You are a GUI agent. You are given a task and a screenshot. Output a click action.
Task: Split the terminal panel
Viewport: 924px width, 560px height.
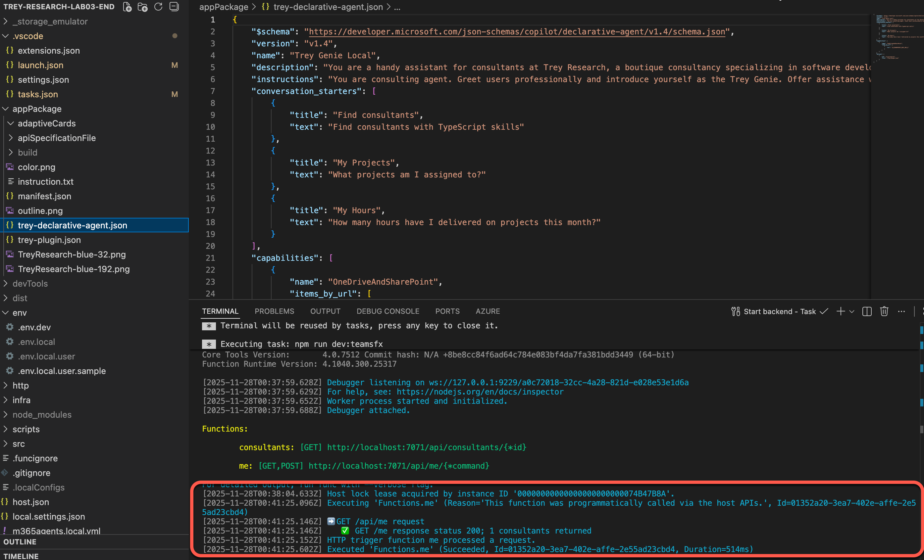tap(867, 311)
